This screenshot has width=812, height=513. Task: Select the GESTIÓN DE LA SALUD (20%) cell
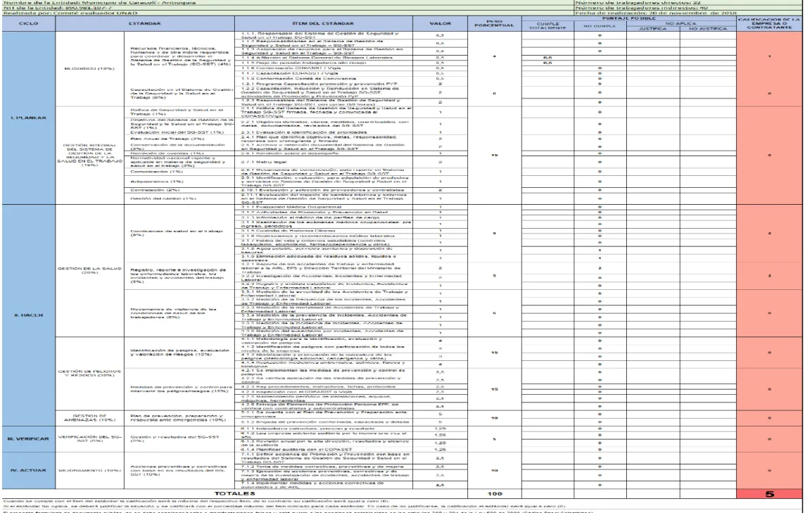(89, 271)
